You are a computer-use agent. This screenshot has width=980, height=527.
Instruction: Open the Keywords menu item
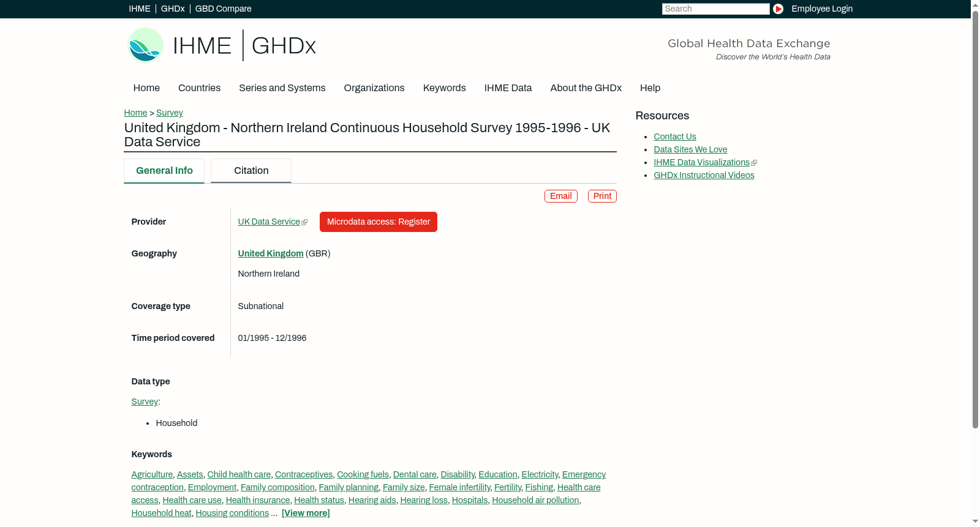(x=445, y=88)
